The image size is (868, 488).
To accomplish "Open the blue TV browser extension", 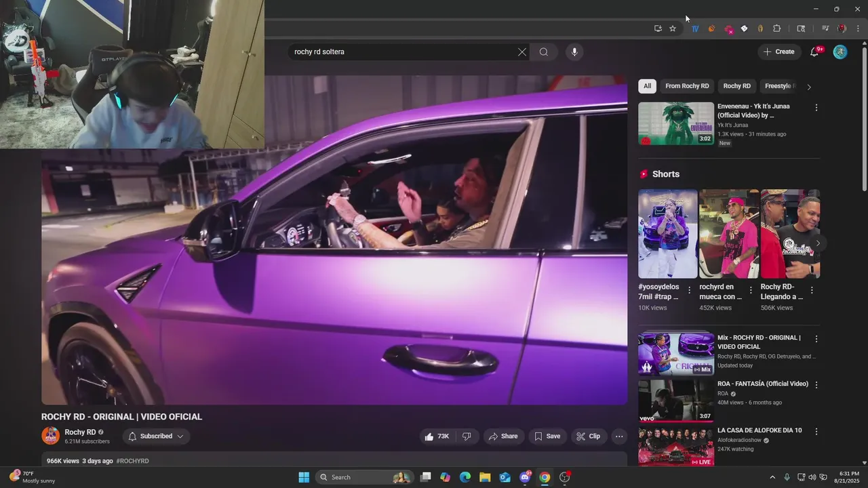I will coord(695,28).
